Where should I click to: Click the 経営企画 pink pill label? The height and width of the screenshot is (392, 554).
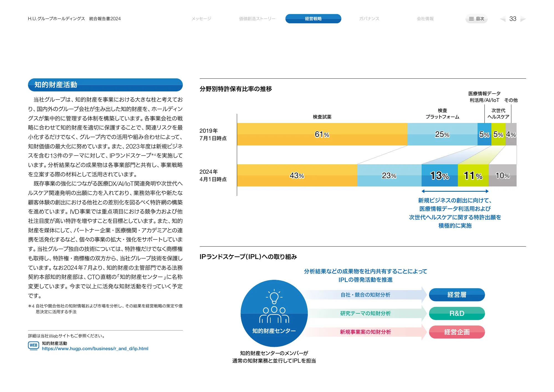tap(457, 332)
